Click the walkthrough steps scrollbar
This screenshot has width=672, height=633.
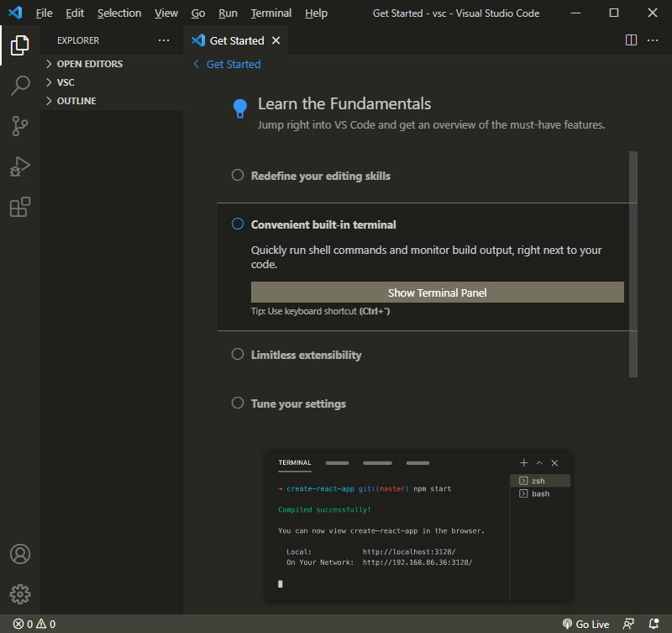[x=633, y=264]
